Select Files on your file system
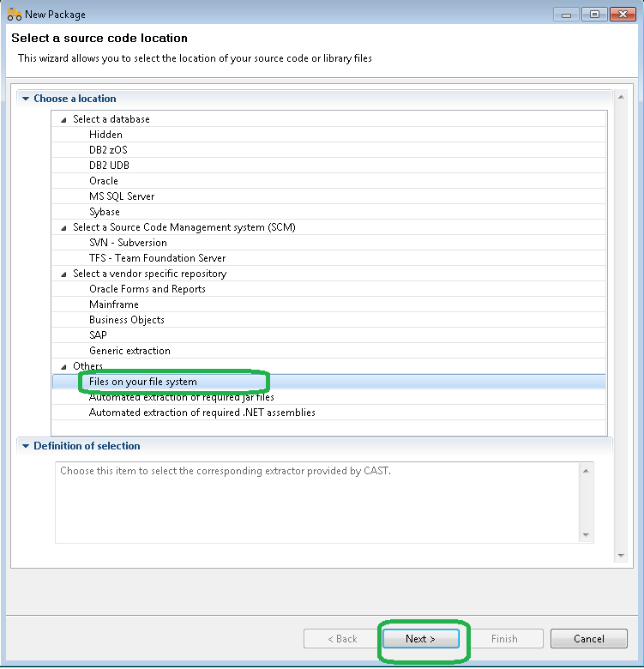 click(x=142, y=382)
